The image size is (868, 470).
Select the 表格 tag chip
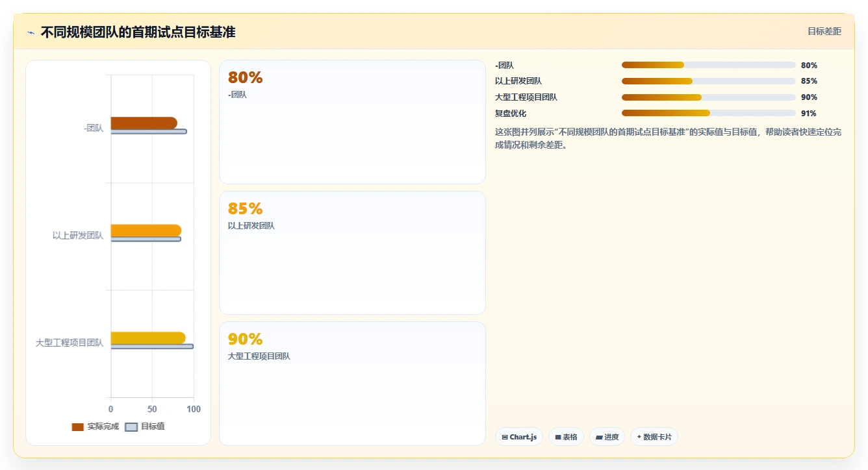coord(566,437)
